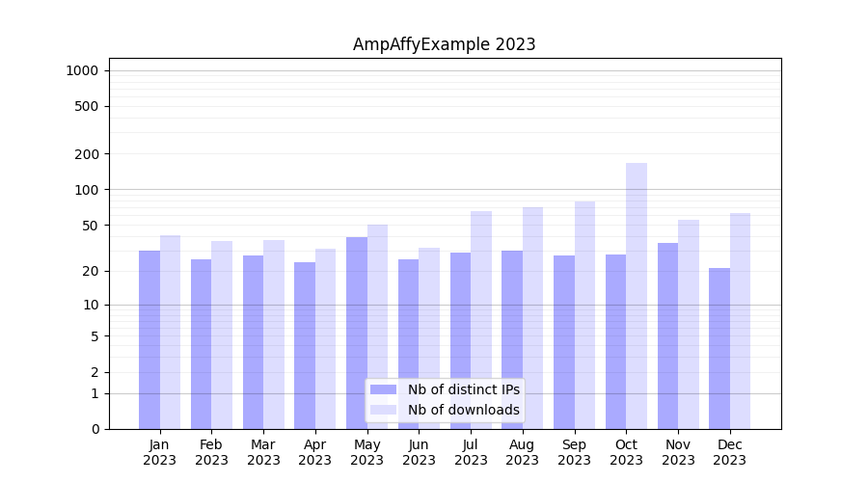Click the Nb of downloads legend swatch
This screenshot has height=482, width=868.
[x=383, y=410]
